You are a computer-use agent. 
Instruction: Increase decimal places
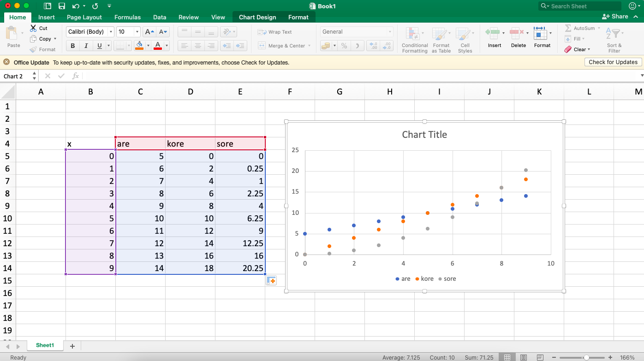point(372,46)
